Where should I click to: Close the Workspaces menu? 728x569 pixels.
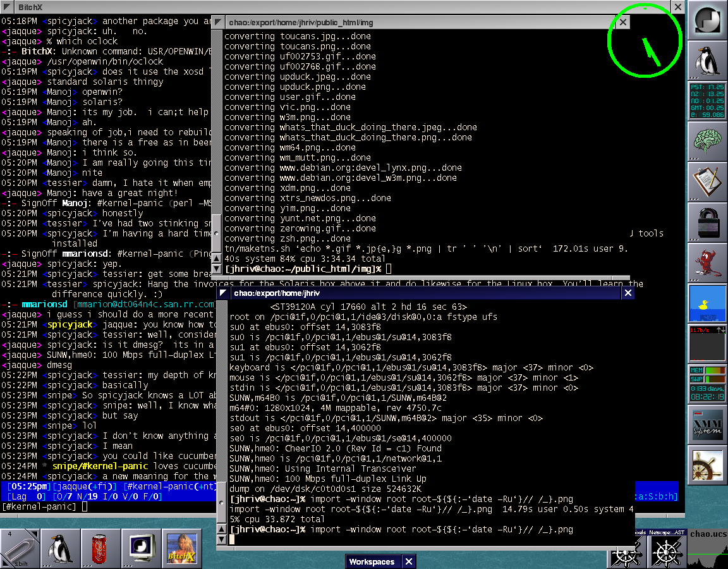point(409,561)
